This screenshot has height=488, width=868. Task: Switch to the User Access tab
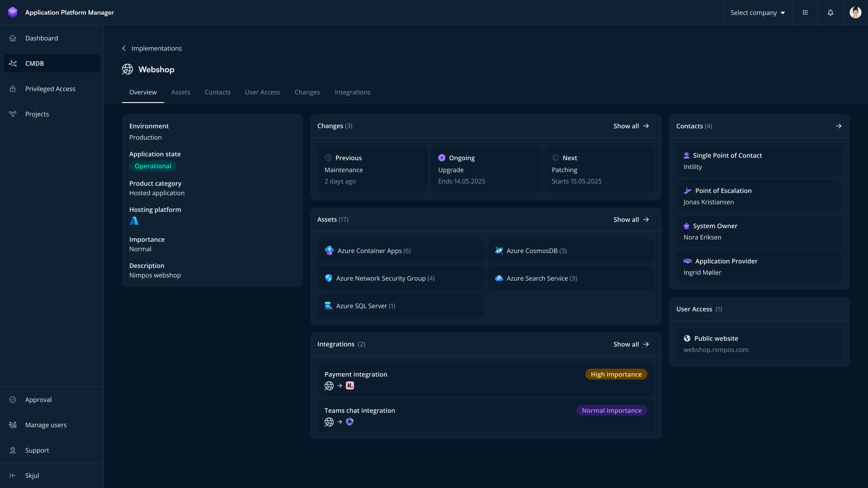coord(262,92)
